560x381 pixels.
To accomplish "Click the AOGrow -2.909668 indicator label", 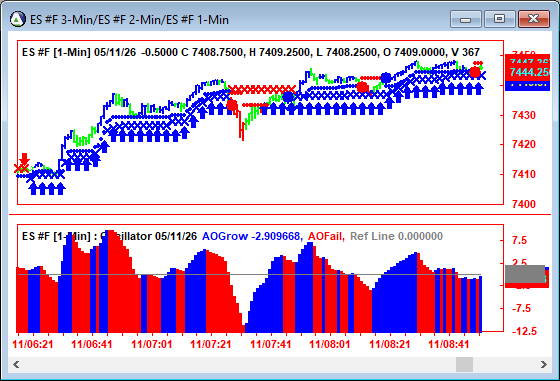I will click(x=252, y=236).
